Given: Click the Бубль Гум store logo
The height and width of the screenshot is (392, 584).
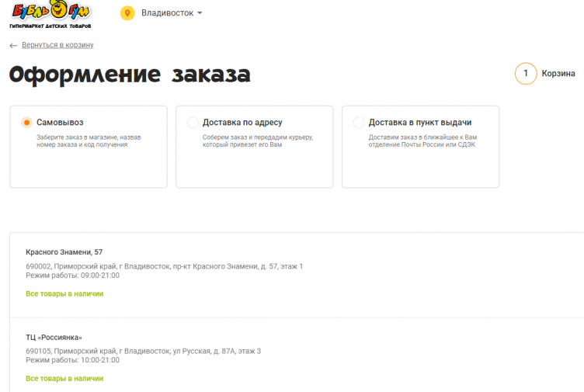Looking at the screenshot, I should point(50,15).
